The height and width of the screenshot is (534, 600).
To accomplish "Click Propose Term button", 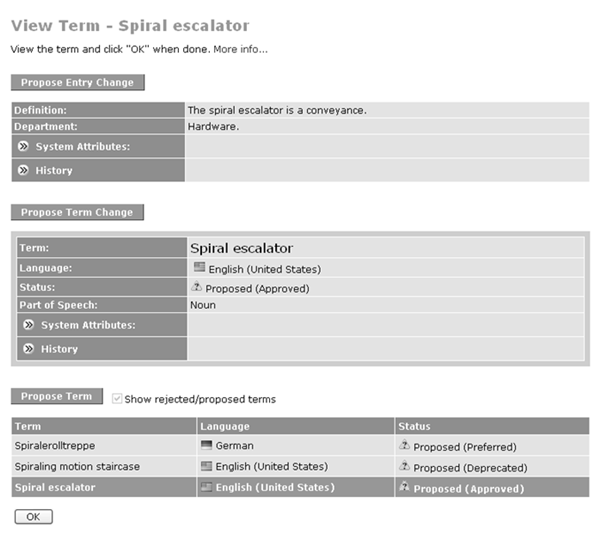I will coord(57,396).
